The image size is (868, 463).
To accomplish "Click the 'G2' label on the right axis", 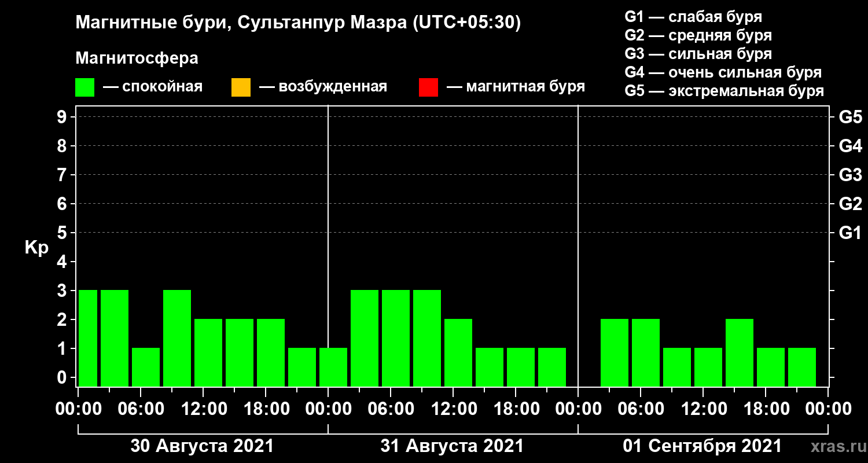I will click(x=850, y=204).
